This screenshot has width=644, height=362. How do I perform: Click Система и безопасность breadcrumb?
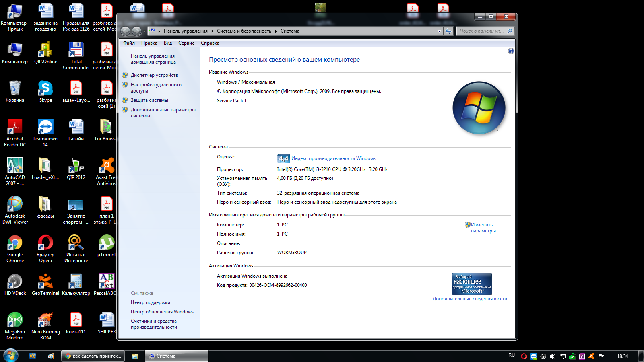(x=244, y=31)
